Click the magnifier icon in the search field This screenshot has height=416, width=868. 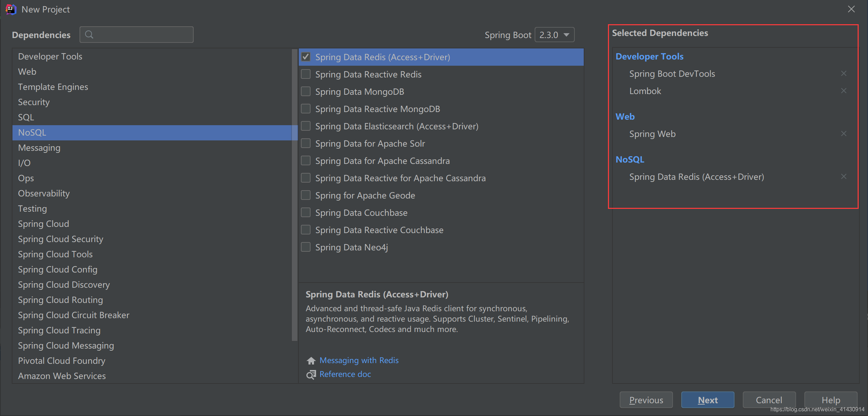tap(89, 34)
